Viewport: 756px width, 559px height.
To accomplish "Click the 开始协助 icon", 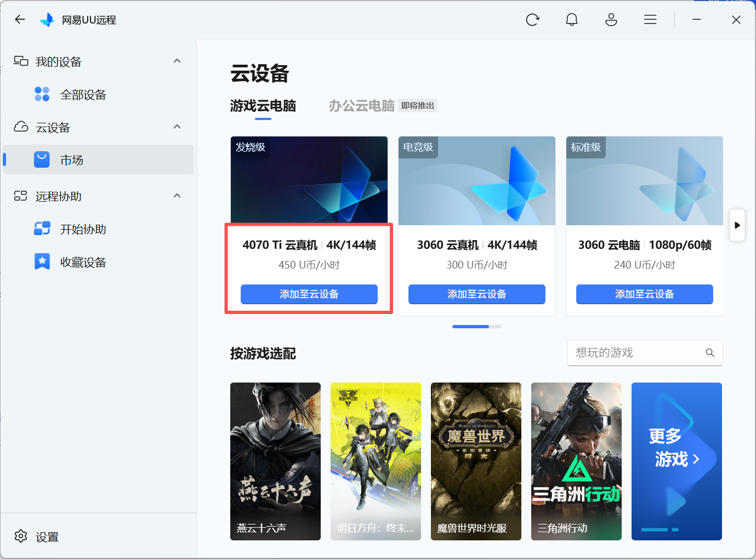I will coord(42,229).
